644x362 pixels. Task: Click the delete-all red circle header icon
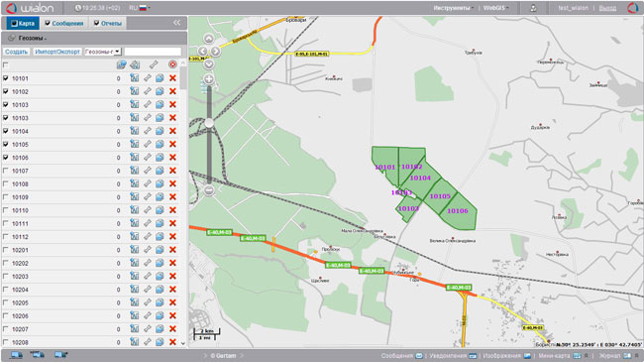pos(172,64)
